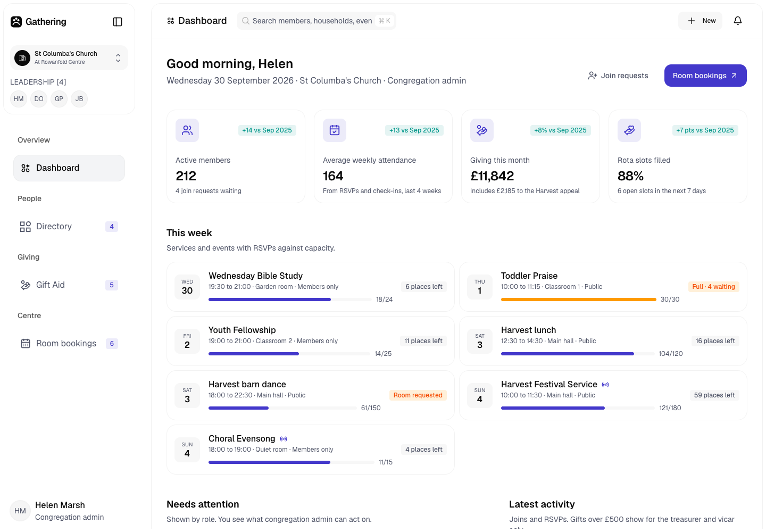
Task: Click Helen Marsh's HM profile avatar
Action: pyautogui.click(x=20, y=511)
